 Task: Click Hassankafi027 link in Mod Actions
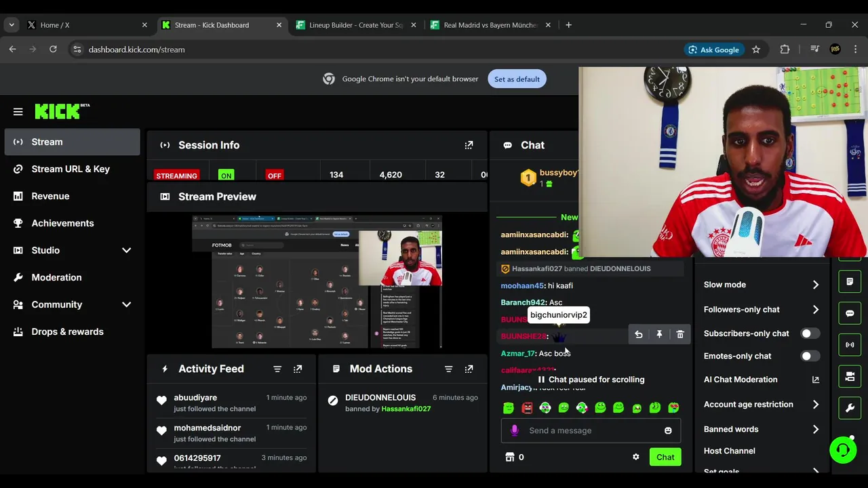(406, 409)
